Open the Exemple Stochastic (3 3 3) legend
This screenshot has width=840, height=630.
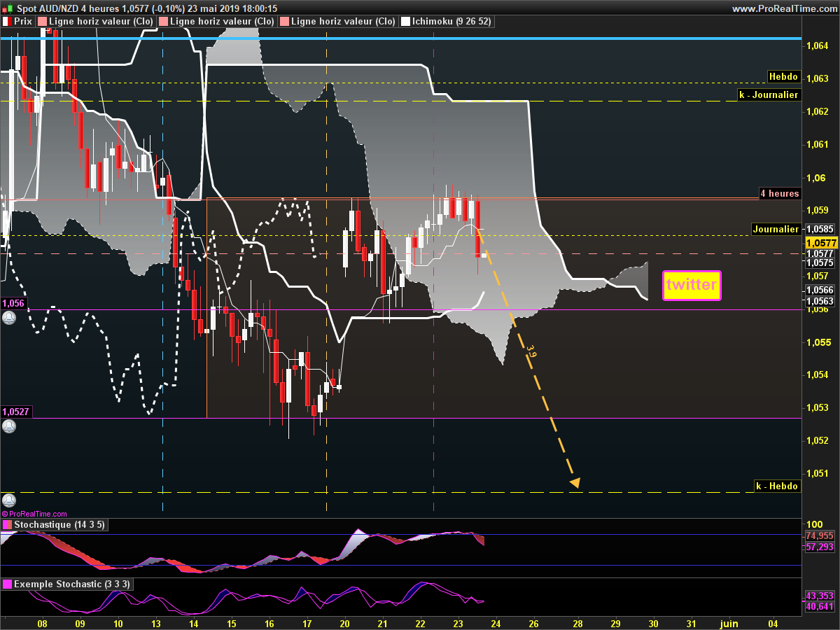(67, 584)
